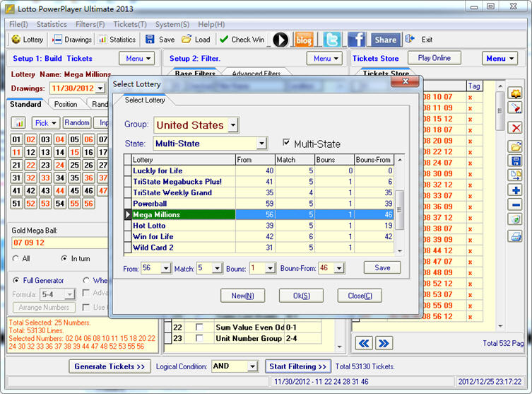532x394 pixels.
Task: Click the open folder icon in Tickets Store sidebar
Action: pyautogui.click(x=516, y=146)
